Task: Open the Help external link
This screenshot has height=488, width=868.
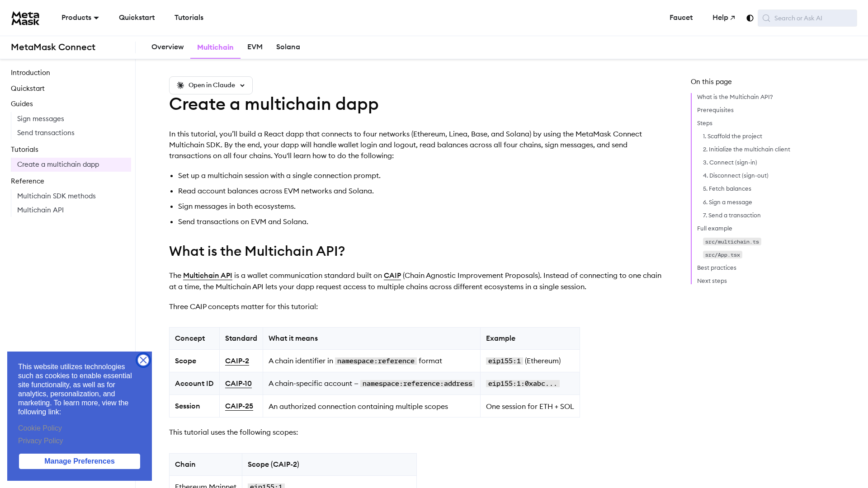Action: (x=724, y=18)
